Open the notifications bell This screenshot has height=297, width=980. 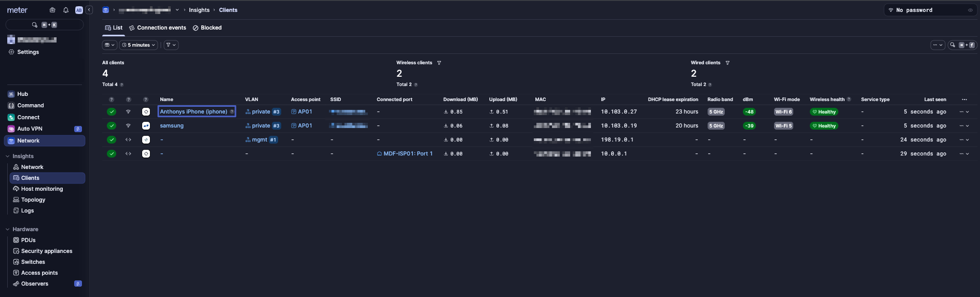point(66,10)
